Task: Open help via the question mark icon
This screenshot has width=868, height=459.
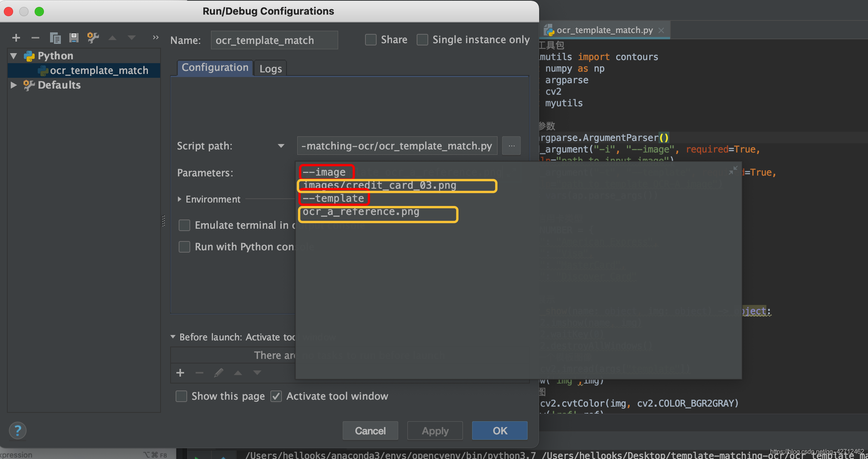Action: tap(17, 430)
